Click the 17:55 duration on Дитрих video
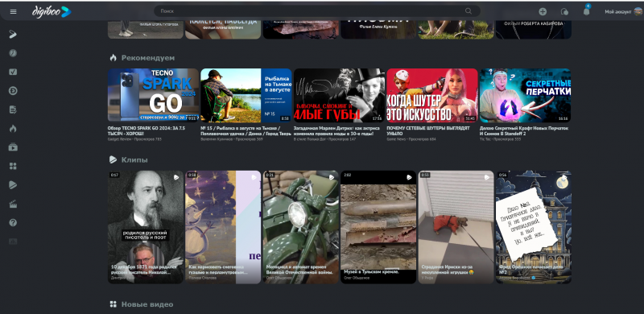The image size is (644, 314). [377, 118]
